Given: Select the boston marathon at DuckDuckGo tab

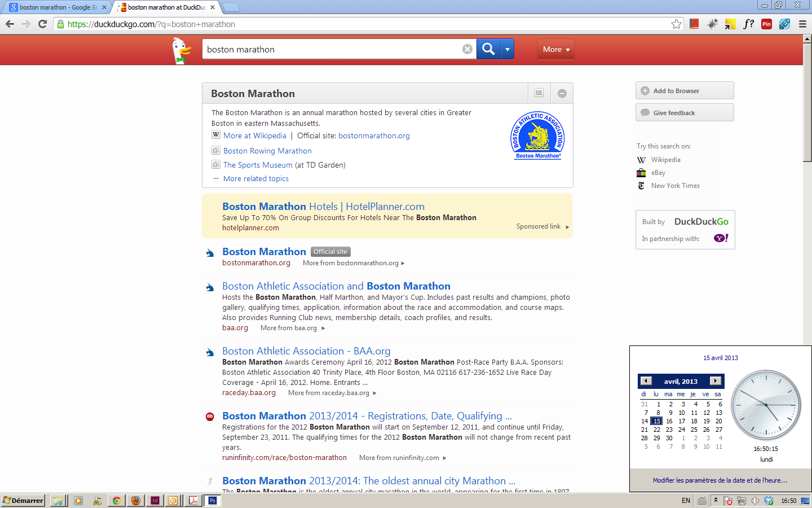Looking at the screenshot, I should (166, 7).
